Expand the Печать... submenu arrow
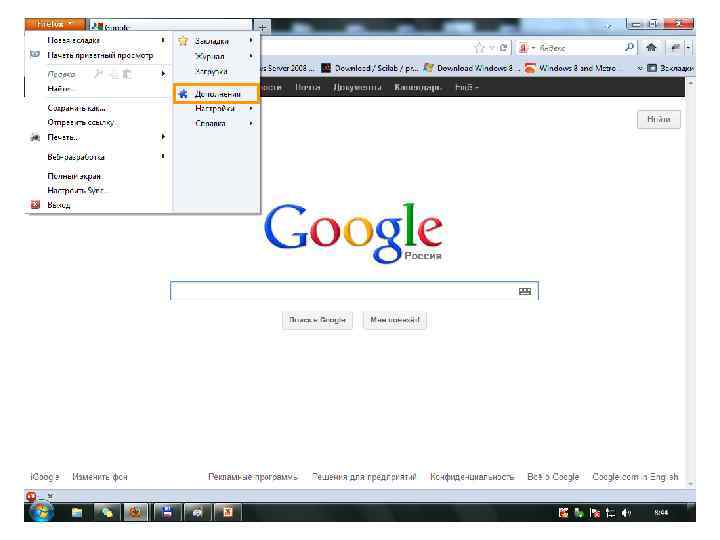This screenshot has height=540, width=720. click(163, 137)
